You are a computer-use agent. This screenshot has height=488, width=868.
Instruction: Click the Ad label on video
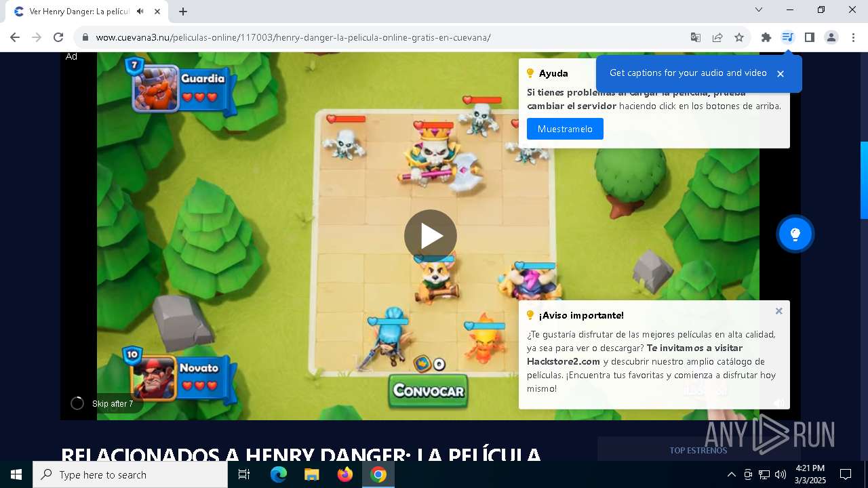(x=71, y=56)
